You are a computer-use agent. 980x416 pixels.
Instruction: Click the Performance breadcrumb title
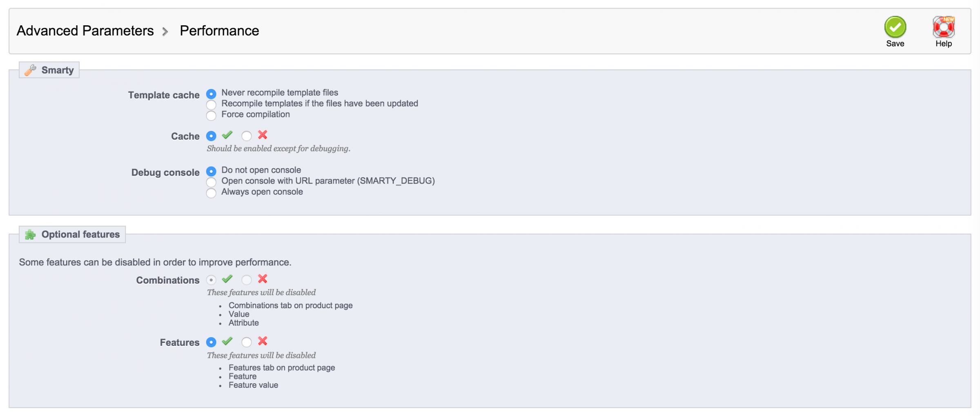tap(219, 31)
